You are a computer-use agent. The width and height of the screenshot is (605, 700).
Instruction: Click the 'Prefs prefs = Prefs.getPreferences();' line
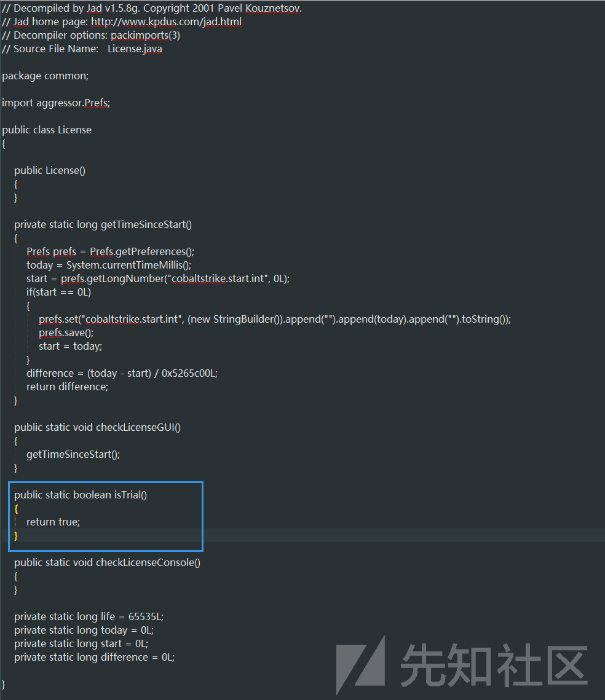[x=110, y=252]
